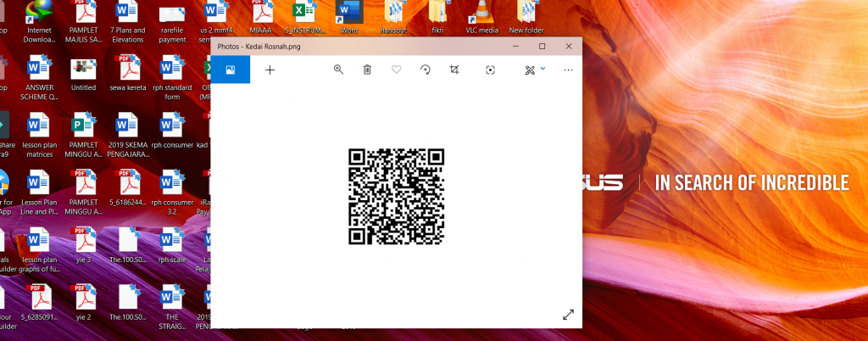Select the PAMPLET MINGGU A... PDF file
The height and width of the screenshot is (341, 868).
coord(84,193)
